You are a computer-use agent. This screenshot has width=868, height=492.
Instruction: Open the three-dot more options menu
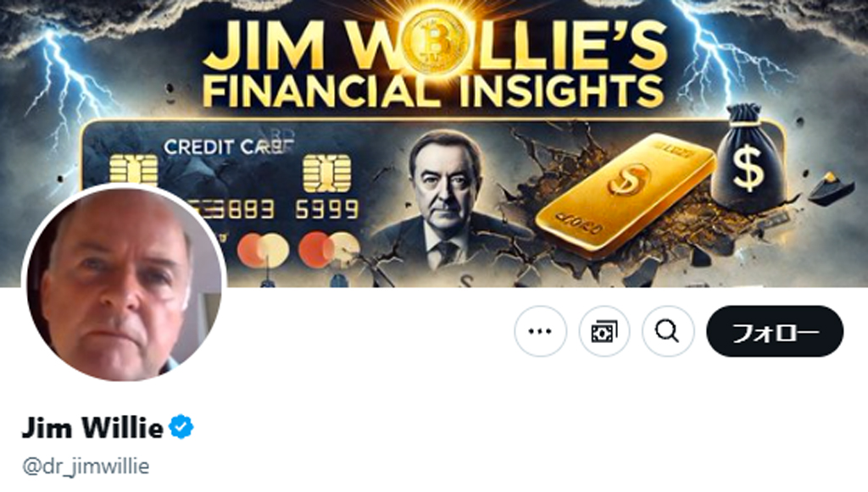(x=540, y=331)
